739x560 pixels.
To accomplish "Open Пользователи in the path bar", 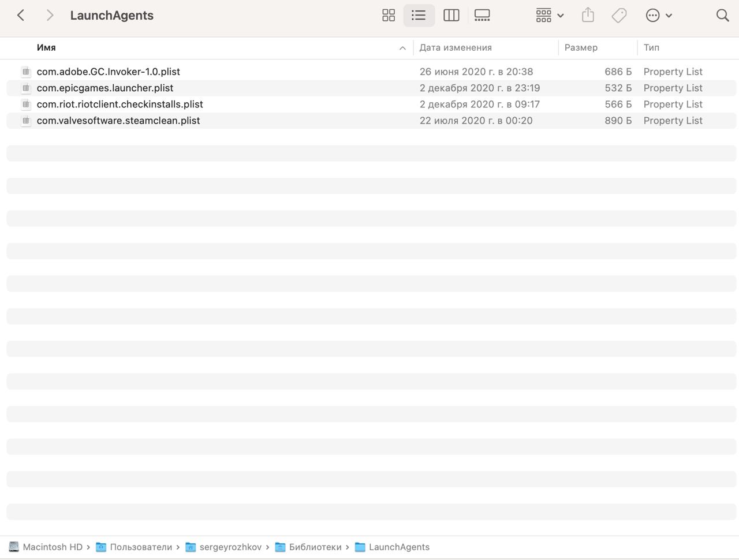I will (141, 547).
